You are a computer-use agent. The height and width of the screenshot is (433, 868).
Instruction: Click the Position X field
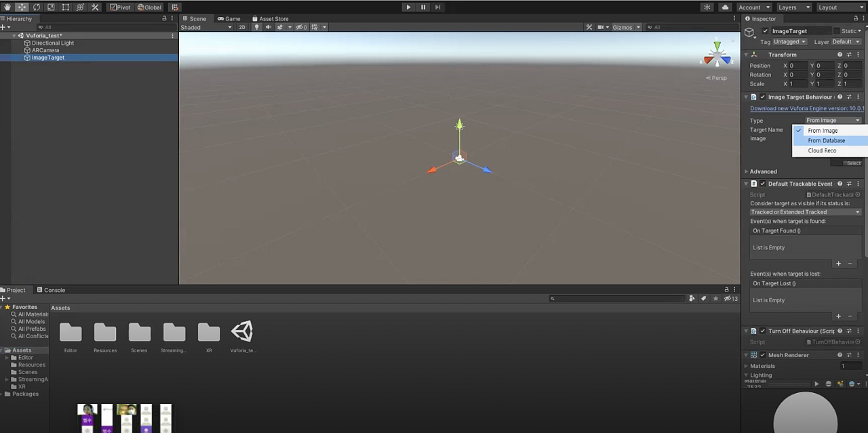coord(797,66)
